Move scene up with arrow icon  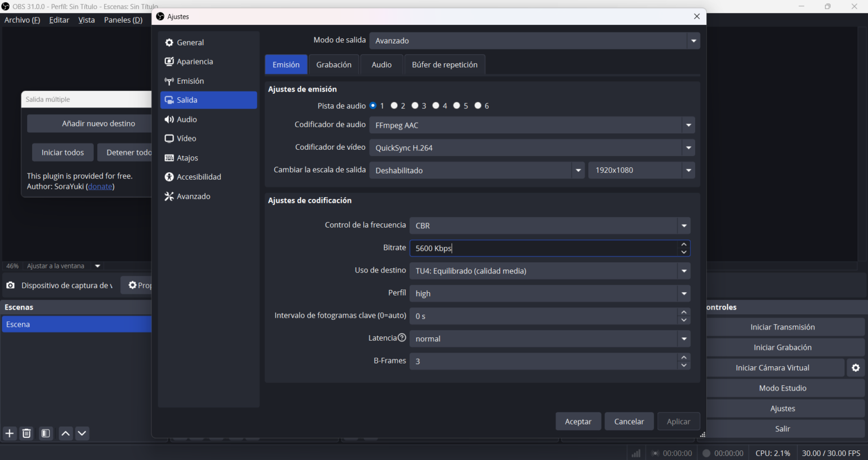point(66,433)
